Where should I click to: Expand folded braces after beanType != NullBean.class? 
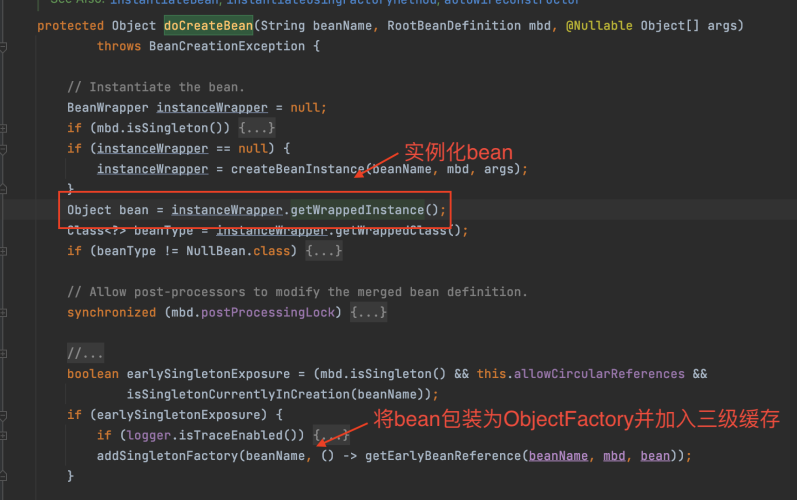(x=324, y=251)
